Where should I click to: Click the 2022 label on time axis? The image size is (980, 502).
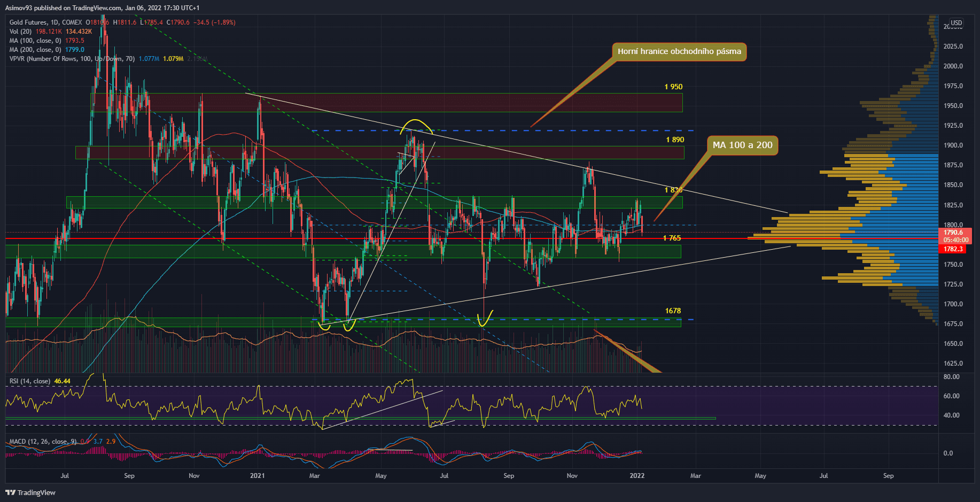637,475
